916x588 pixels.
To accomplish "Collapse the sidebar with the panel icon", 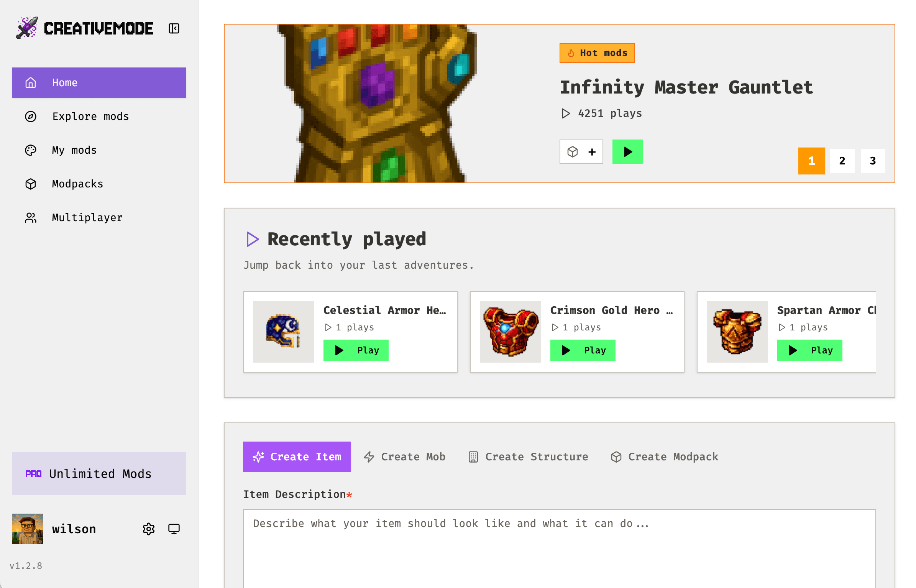I will (174, 28).
